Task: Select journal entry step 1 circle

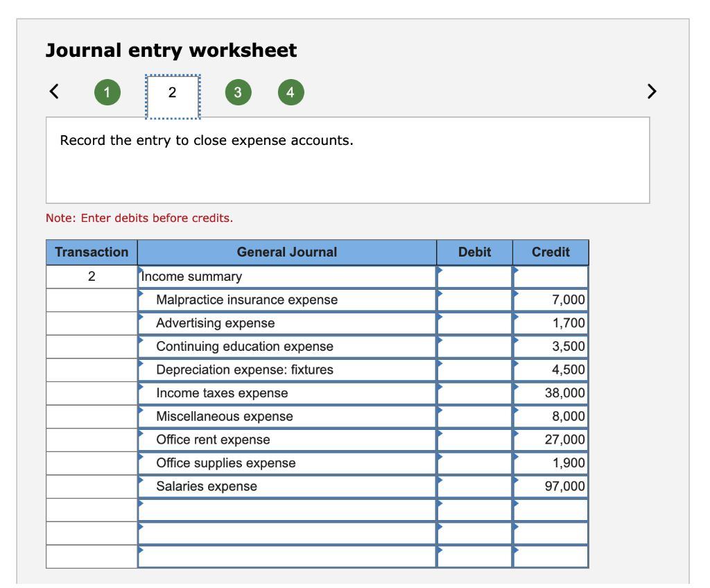Action: click(107, 92)
